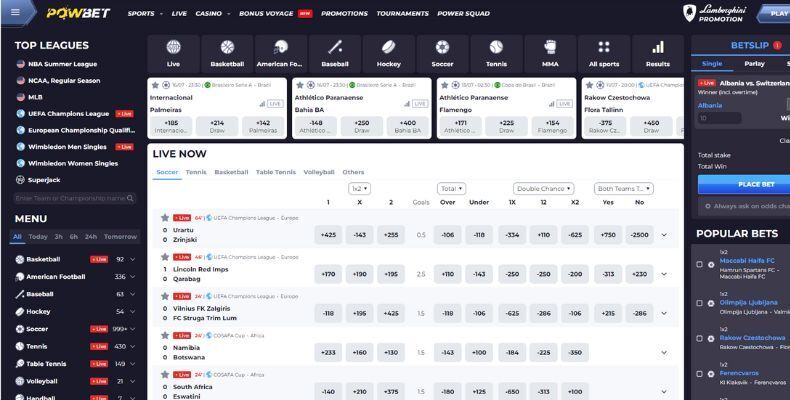
Task: Favorite the Internacional vs Palmeiras card star
Action: [155, 85]
